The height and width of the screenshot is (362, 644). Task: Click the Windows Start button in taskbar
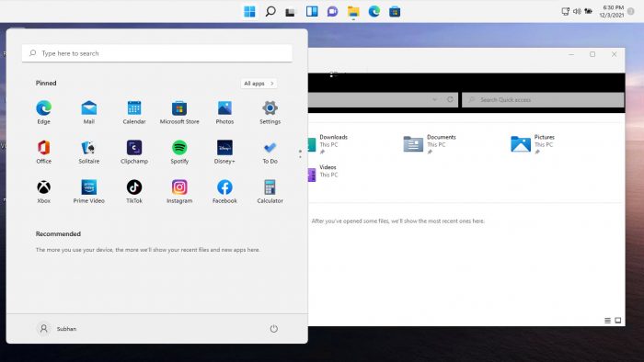249,11
